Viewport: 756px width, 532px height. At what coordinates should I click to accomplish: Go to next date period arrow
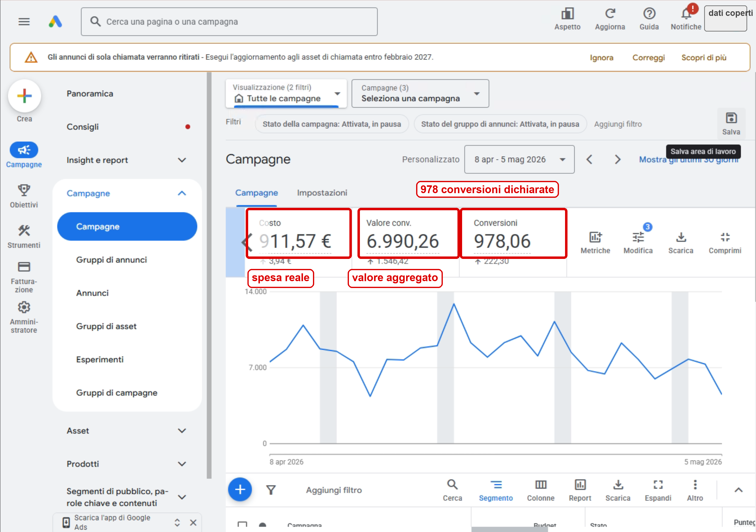coord(617,160)
